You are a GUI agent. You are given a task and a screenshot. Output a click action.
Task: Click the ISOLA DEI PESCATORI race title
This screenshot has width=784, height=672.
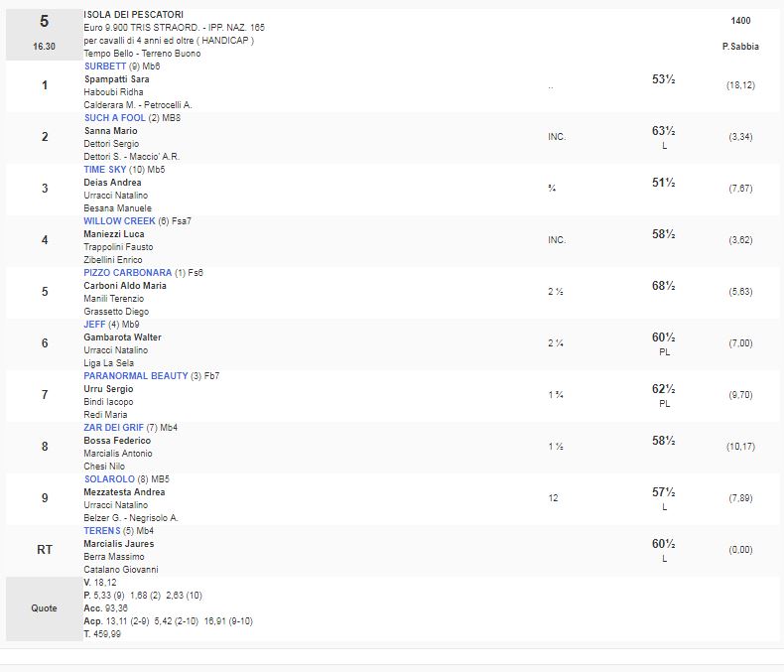tap(133, 15)
